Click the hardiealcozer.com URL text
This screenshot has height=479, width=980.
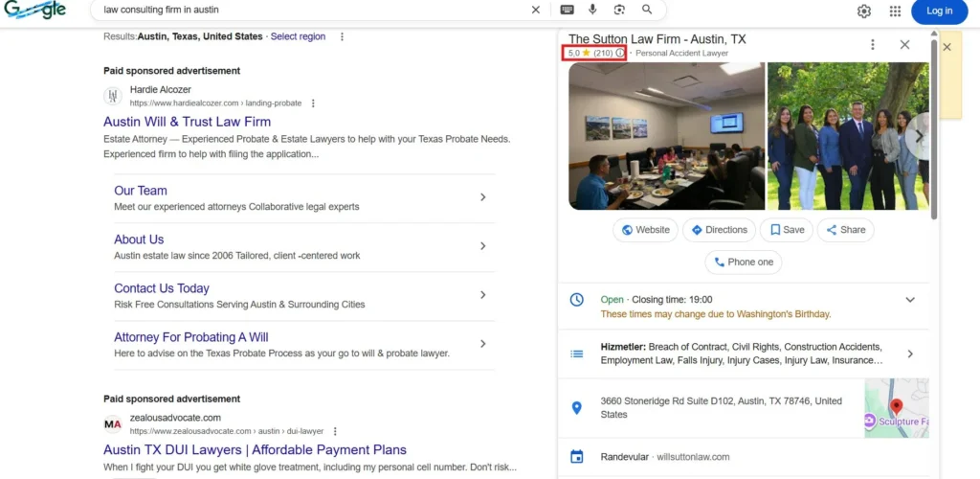tap(215, 103)
